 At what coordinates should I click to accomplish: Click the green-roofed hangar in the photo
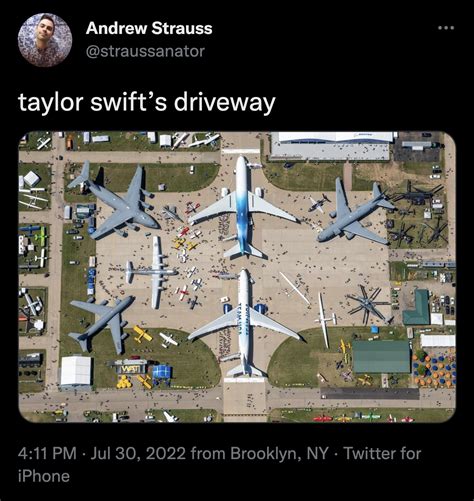(381, 357)
